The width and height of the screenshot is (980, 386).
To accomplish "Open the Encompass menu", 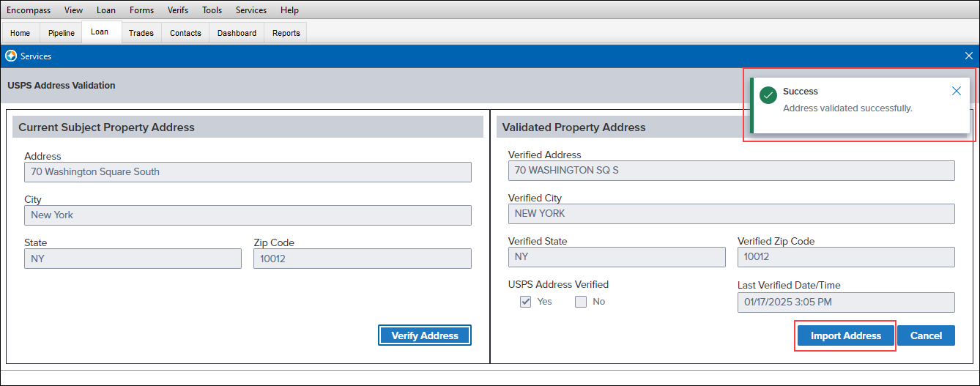I will click(29, 10).
